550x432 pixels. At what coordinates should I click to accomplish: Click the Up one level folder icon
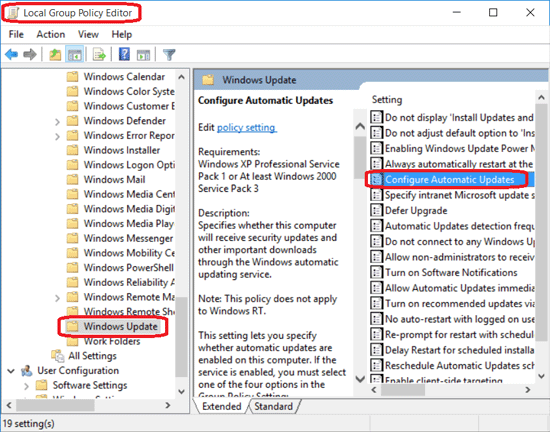pos(55,55)
